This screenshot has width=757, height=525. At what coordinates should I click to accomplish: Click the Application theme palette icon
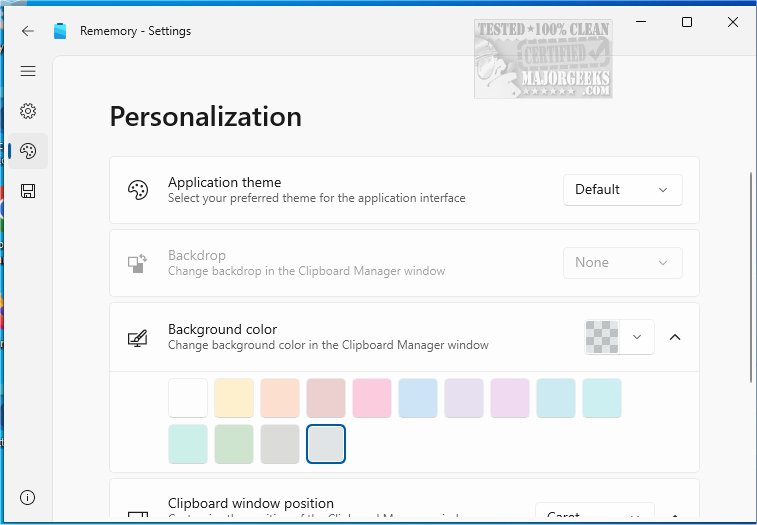138,190
